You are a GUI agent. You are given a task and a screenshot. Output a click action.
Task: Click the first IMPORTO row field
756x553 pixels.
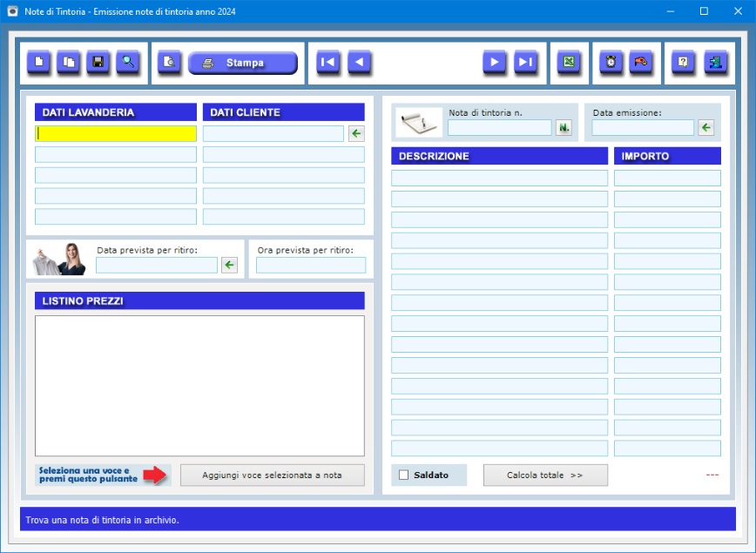667,178
